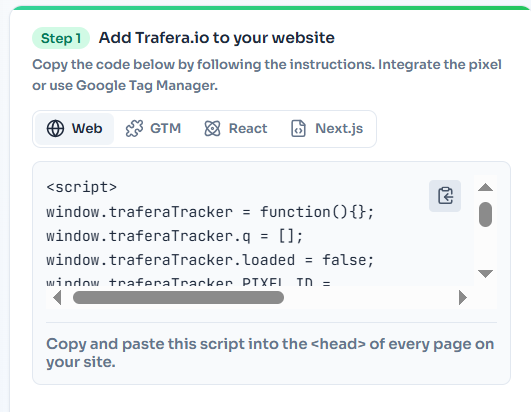This screenshot has width=531, height=412.
Task: Click the <script> opening tag line
Action: click(82, 187)
